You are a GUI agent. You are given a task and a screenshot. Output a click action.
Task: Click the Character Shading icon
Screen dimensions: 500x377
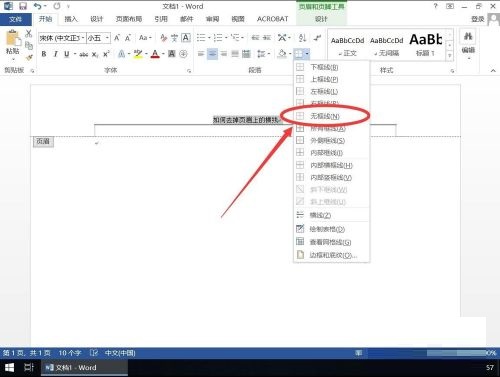tap(172, 54)
